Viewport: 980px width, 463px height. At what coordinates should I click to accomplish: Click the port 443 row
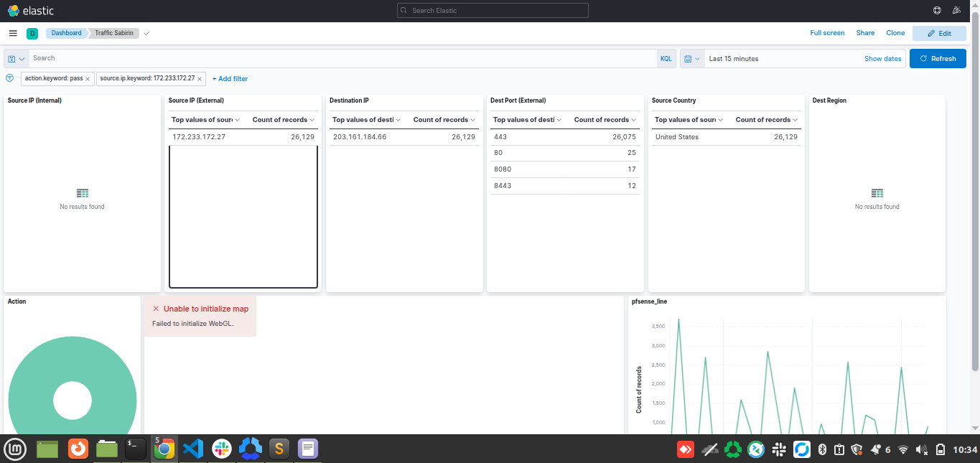tap(565, 136)
